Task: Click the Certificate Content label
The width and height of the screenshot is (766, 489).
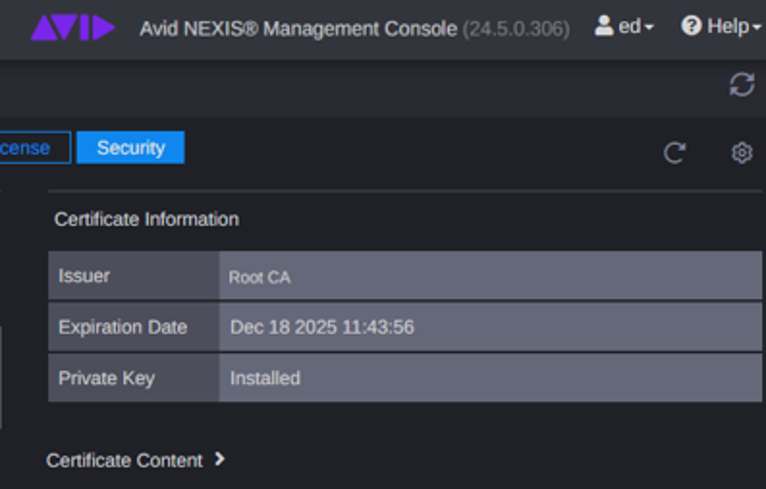Action: (x=124, y=460)
